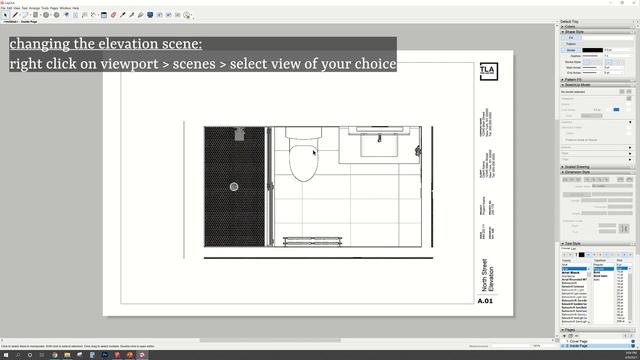Click the black text color swatch

tap(582, 255)
